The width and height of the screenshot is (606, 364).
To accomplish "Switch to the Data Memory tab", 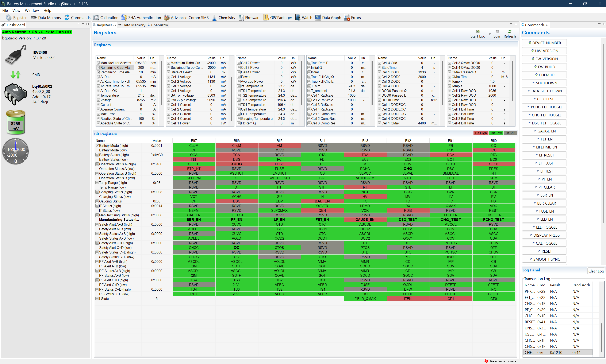I will [x=132, y=25].
